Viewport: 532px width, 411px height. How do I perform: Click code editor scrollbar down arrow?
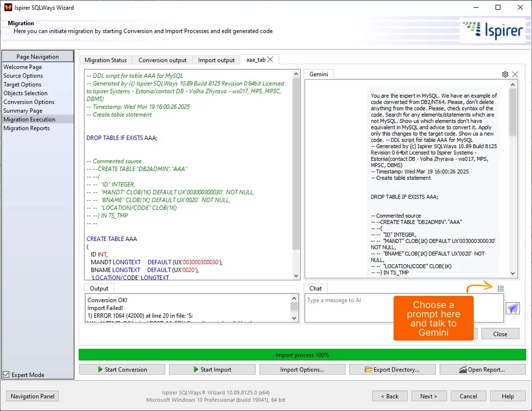(x=296, y=275)
